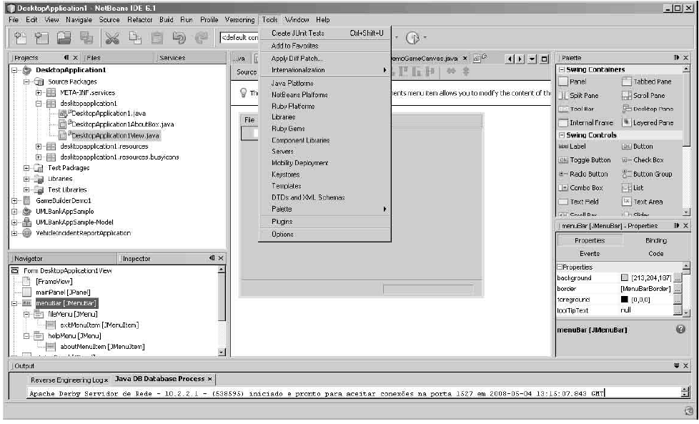Expand GameBuilderDemo1 project node
The width and height of the screenshot is (699, 424).
[14, 200]
